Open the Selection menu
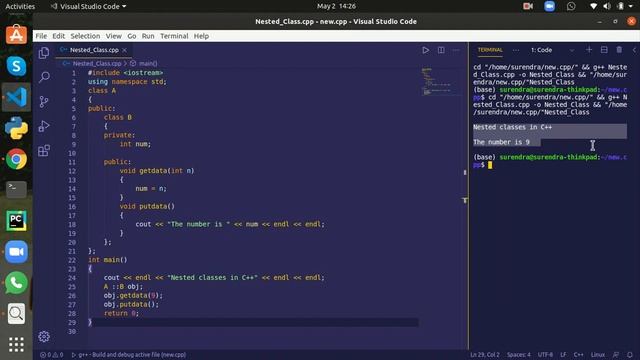 [85, 36]
